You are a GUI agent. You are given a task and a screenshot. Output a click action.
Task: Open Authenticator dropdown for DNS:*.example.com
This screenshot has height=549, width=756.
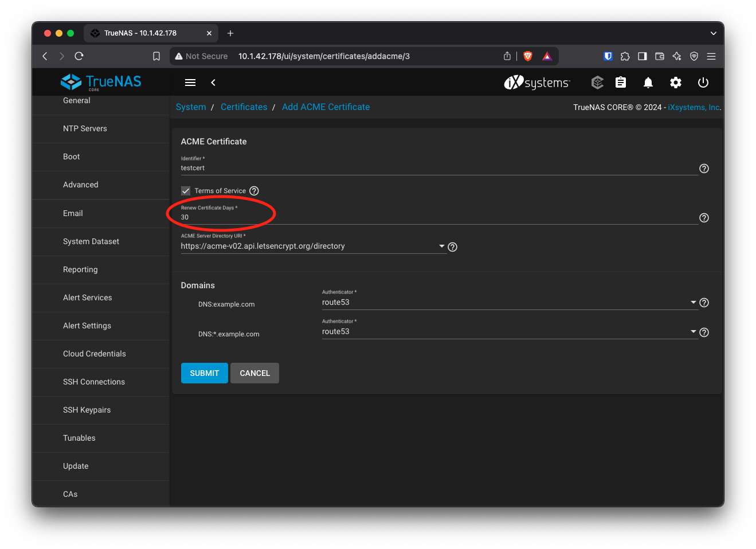click(x=509, y=332)
